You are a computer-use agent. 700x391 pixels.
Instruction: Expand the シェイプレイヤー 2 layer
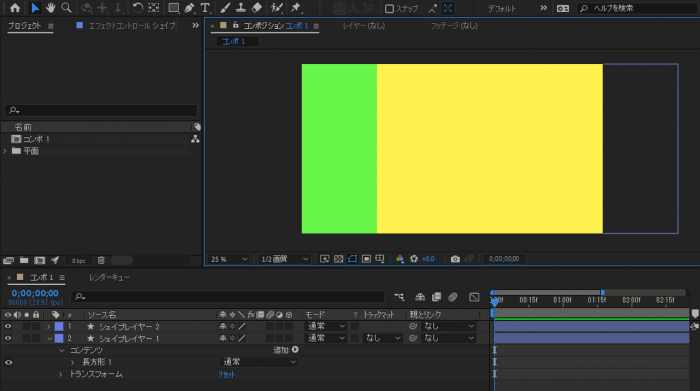[49, 327]
